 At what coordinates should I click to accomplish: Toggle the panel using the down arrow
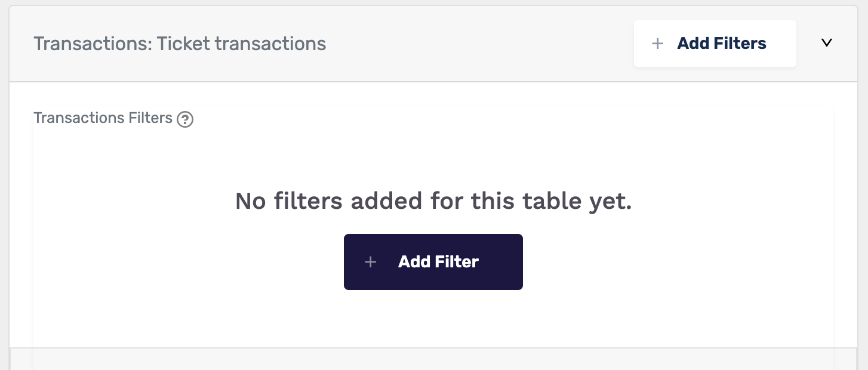pyautogui.click(x=827, y=43)
